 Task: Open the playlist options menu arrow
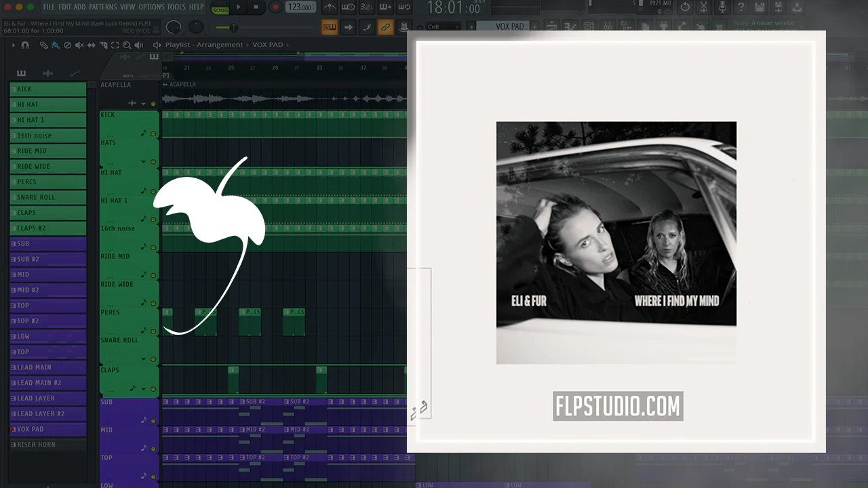pyautogui.click(x=13, y=45)
